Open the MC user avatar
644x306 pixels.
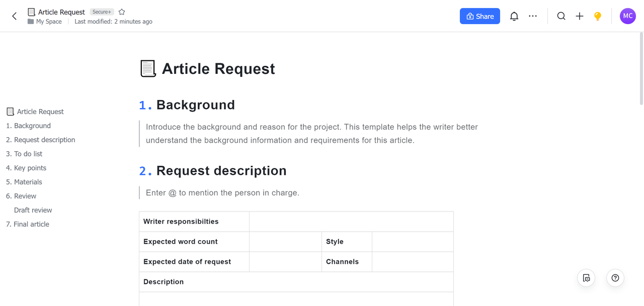tap(627, 16)
